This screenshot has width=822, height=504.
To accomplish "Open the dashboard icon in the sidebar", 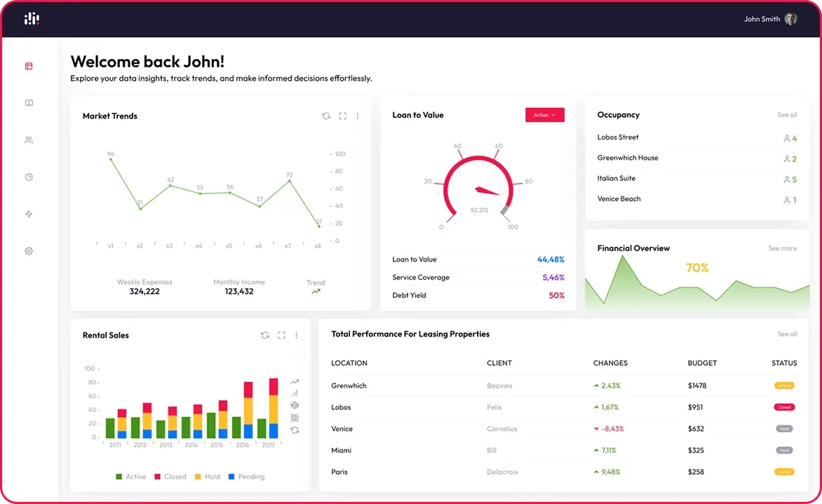I will (29, 66).
